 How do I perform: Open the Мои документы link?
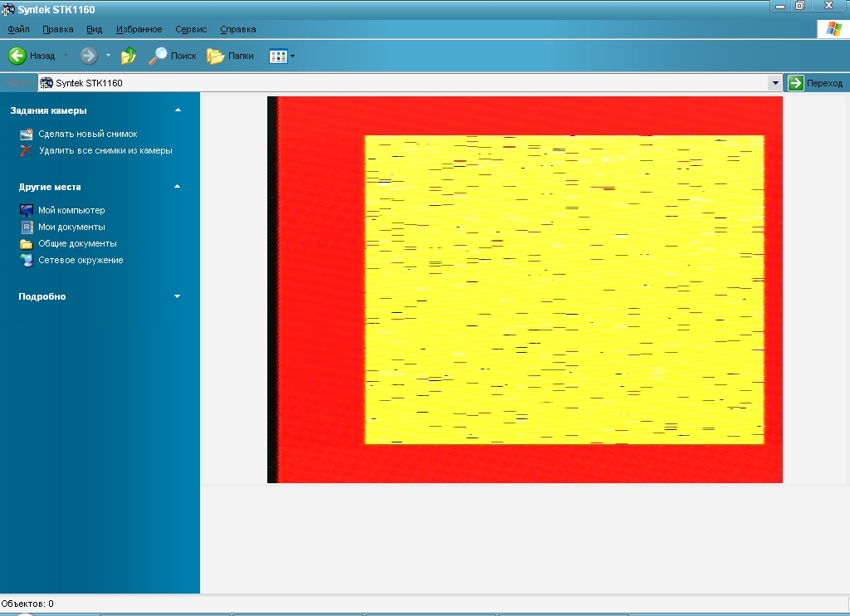(71, 227)
